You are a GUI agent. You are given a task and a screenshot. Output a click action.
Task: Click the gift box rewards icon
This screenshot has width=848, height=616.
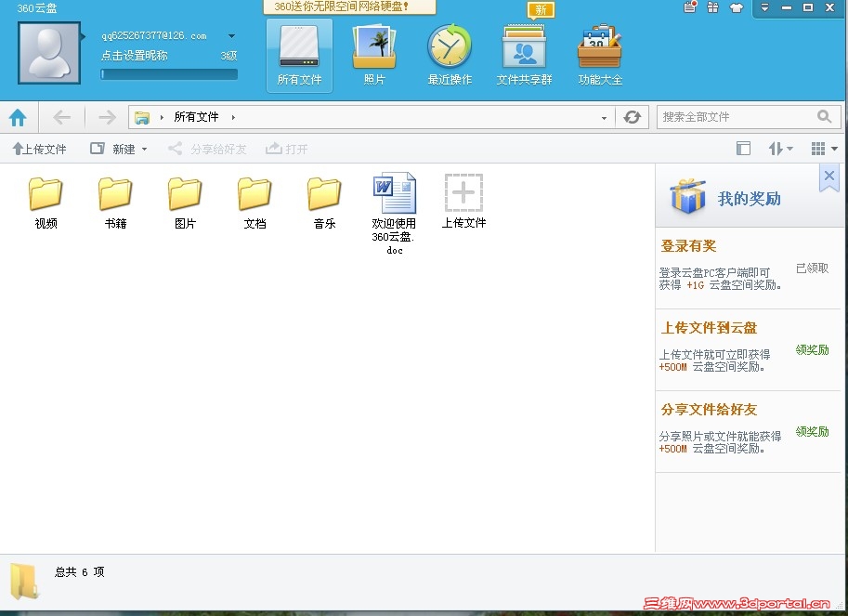pos(687,196)
